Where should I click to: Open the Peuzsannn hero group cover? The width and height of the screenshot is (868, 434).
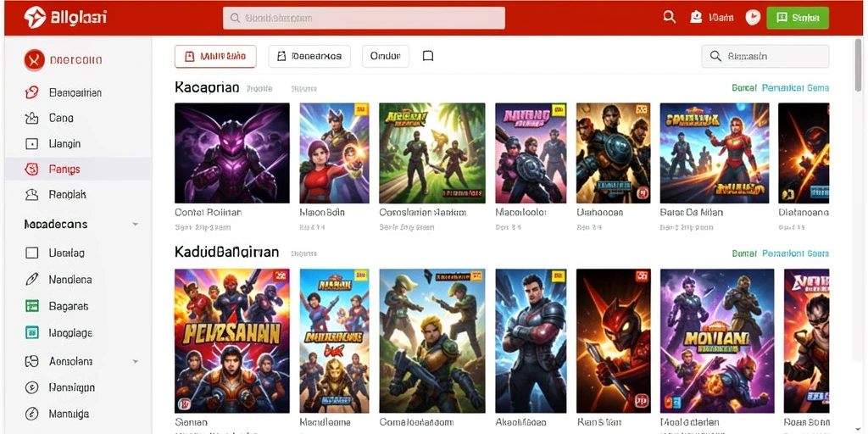[232, 341]
